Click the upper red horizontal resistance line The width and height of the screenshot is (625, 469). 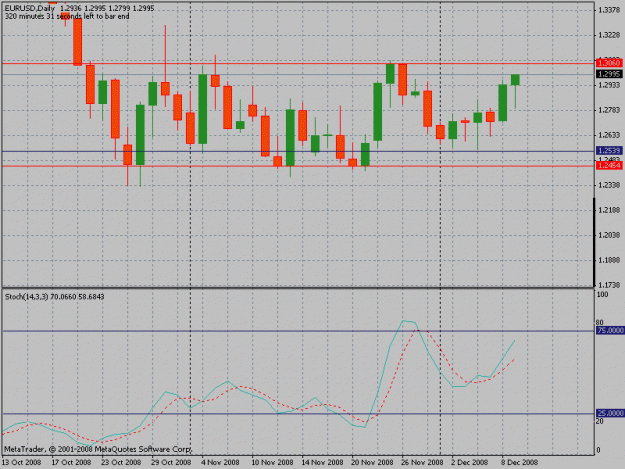[298, 63]
